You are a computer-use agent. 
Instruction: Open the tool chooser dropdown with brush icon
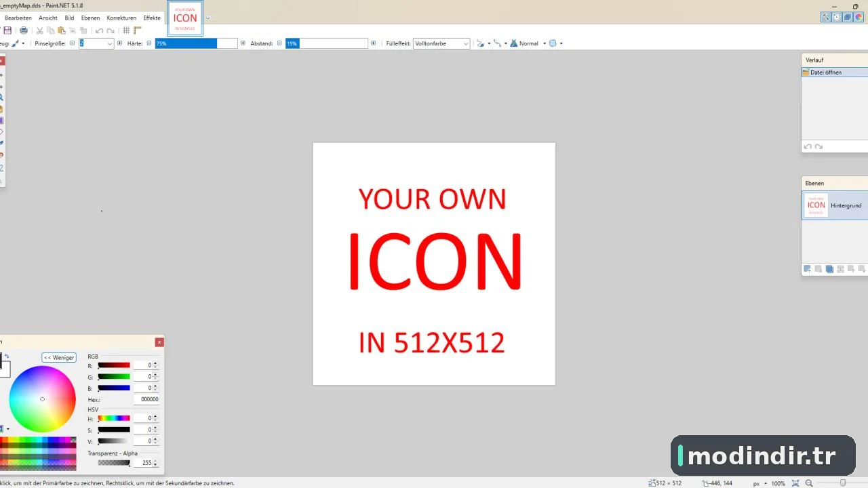pos(18,43)
